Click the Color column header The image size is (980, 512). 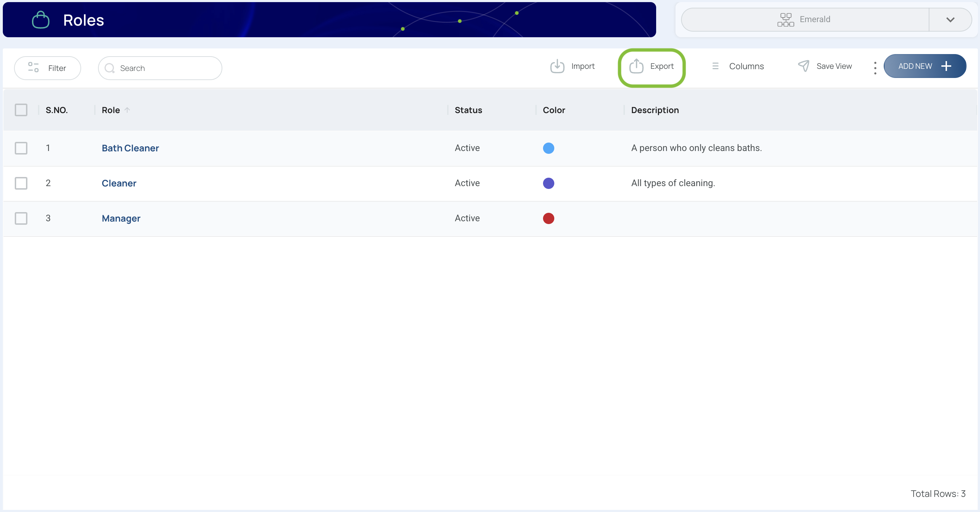[554, 110]
